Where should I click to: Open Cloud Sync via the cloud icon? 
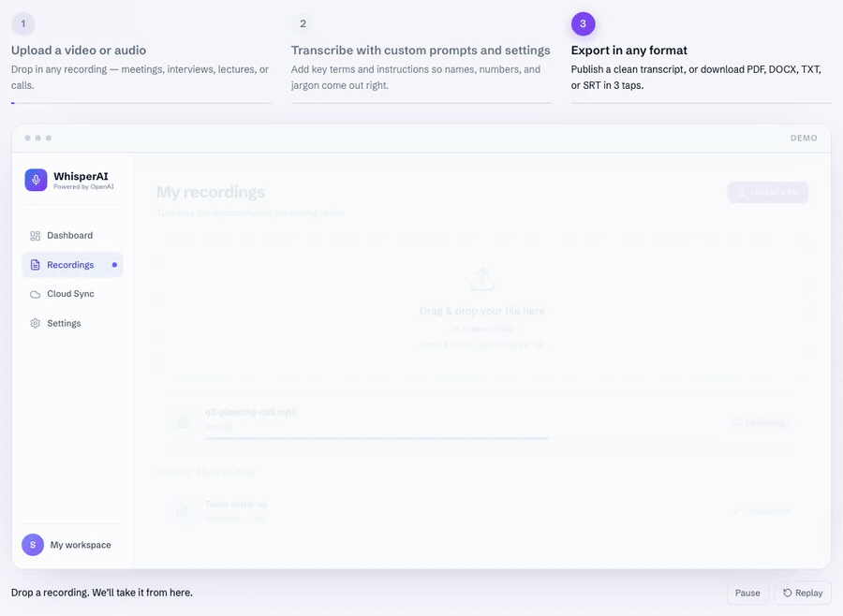pyautogui.click(x=35, y=294)
